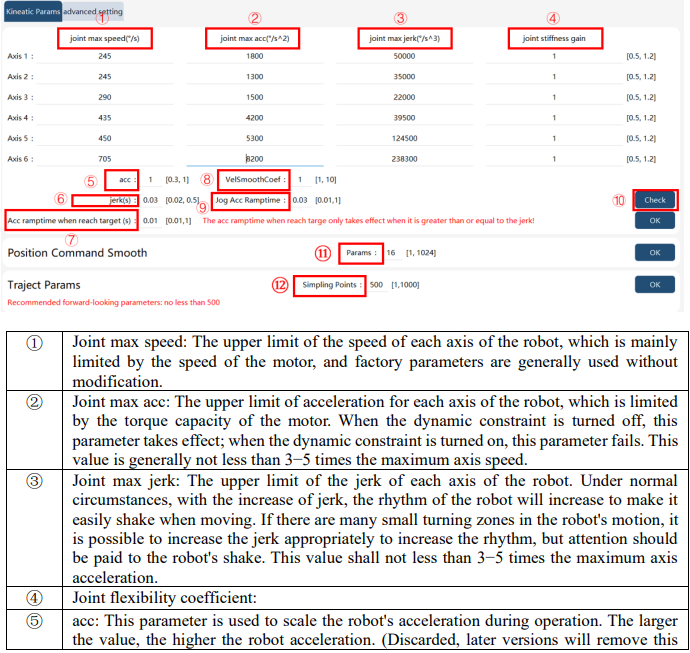Click OK next to acc ramptime warning
This screenshot has height=653, width=690.
[x=655, y=220]
